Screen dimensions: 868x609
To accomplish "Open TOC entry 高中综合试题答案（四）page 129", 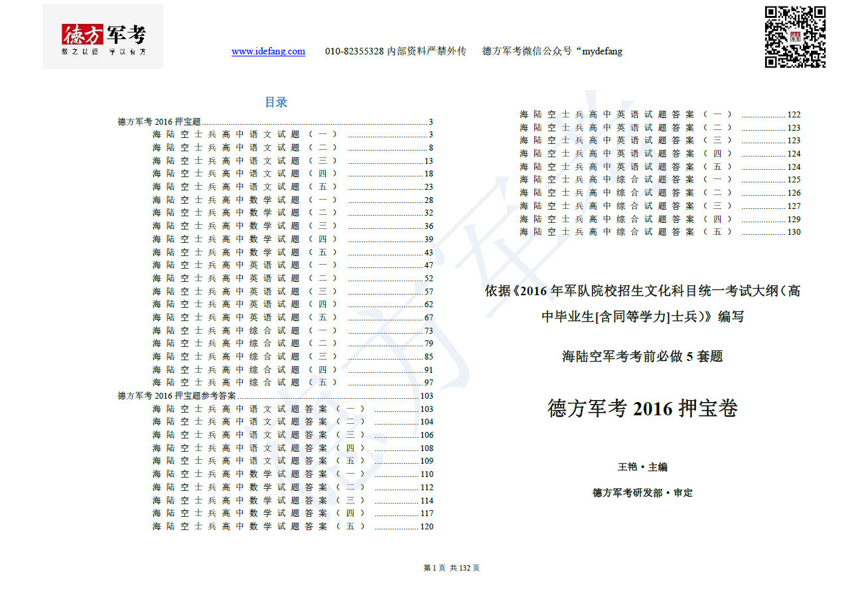I will click(660, 219).
